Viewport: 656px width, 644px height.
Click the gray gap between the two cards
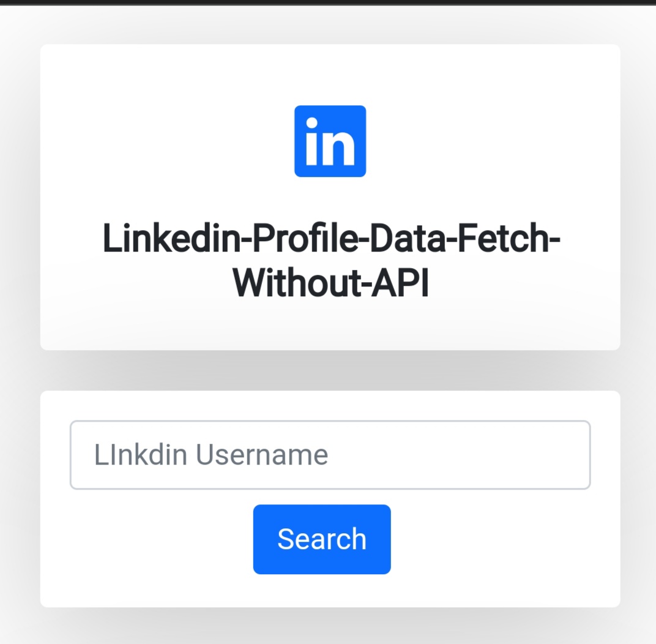[330, 370]
